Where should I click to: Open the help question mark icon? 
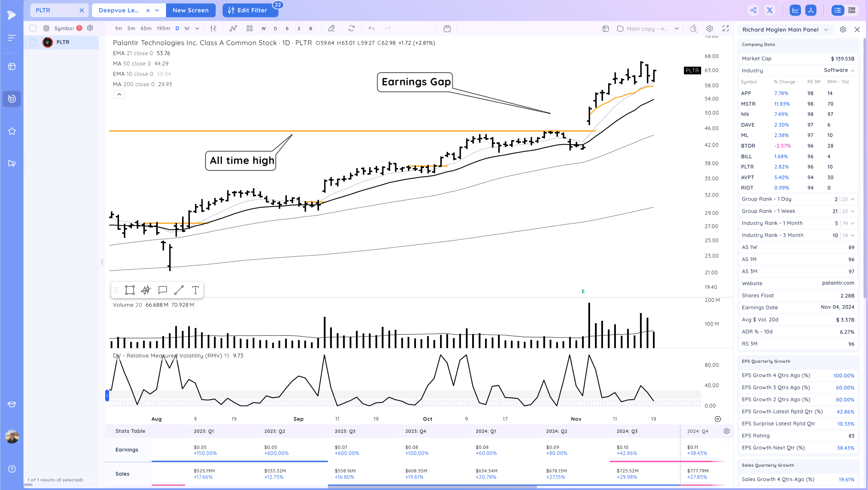click(x=12, y=469)
